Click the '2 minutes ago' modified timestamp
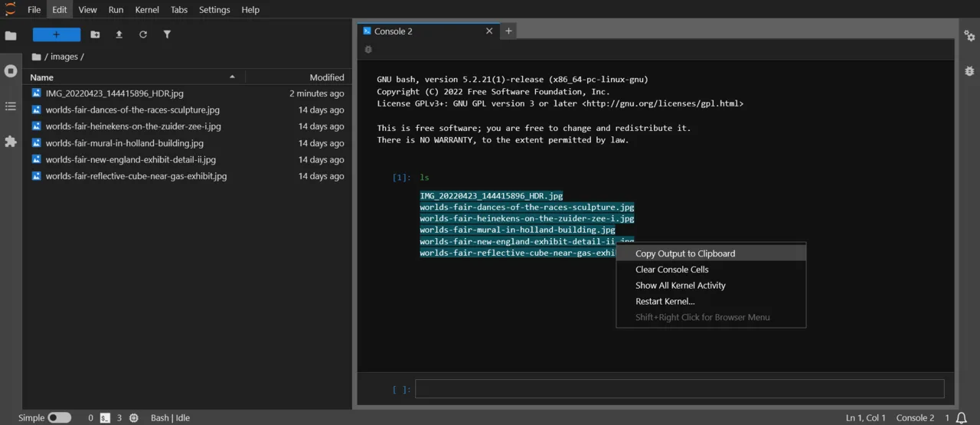 [x=316, y=93]
